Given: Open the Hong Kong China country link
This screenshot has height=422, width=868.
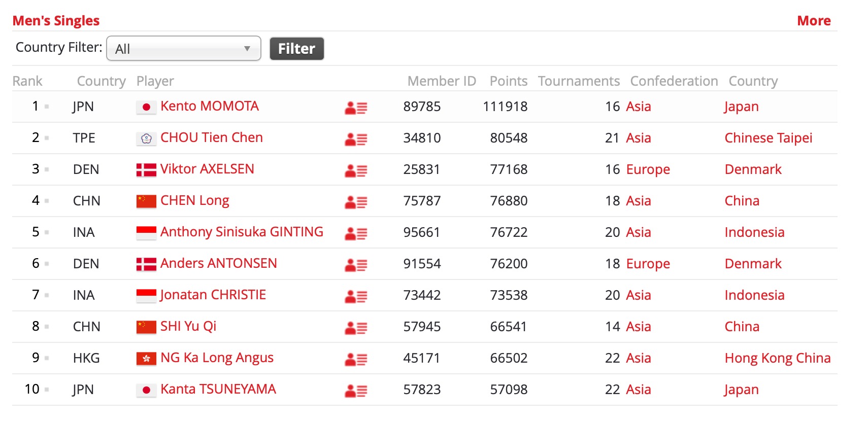Looking at the screenshot, I should point(778,358).
